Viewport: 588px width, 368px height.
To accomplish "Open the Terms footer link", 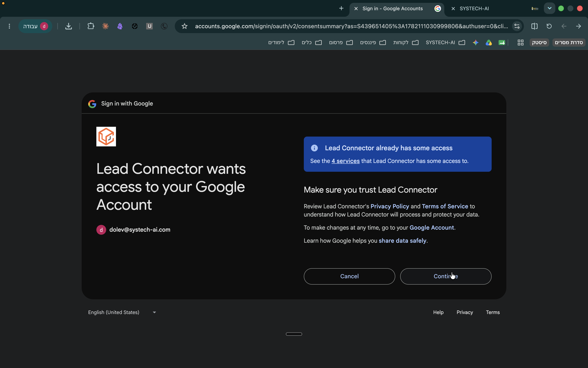I will click(493, 312).
